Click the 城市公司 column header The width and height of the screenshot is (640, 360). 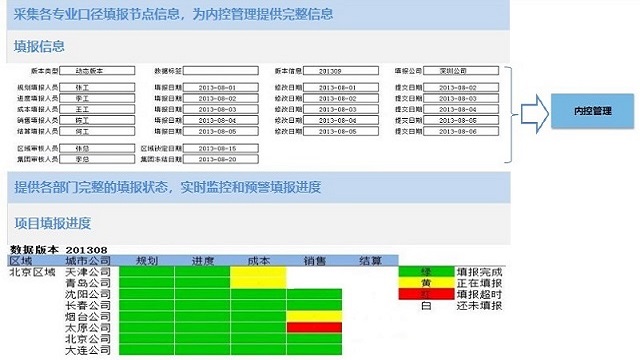[88, 261]
